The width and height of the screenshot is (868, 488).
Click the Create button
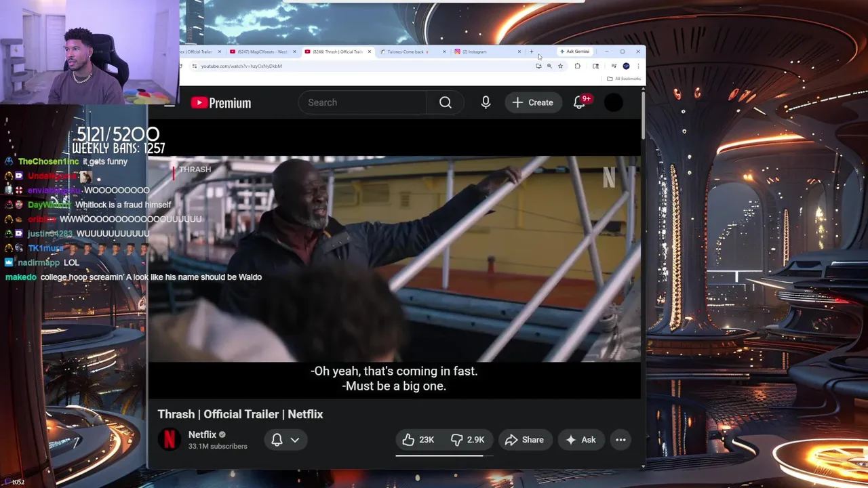click(533, 102)
